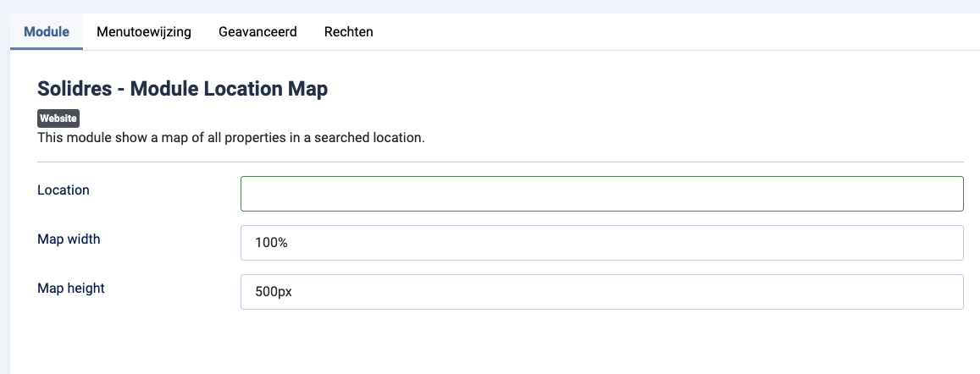Click the Map height label
Viewport: 980px width, 374px height.
(x=71, y=289)
